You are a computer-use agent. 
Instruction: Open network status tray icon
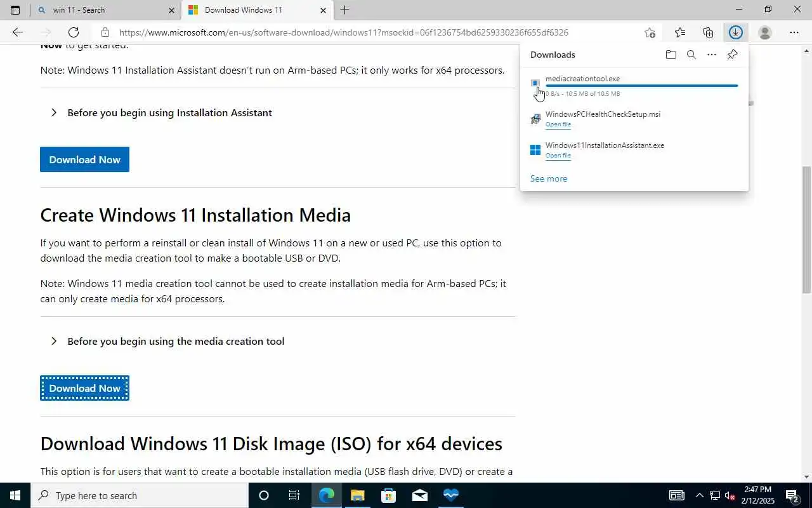[x=715, y=495]
